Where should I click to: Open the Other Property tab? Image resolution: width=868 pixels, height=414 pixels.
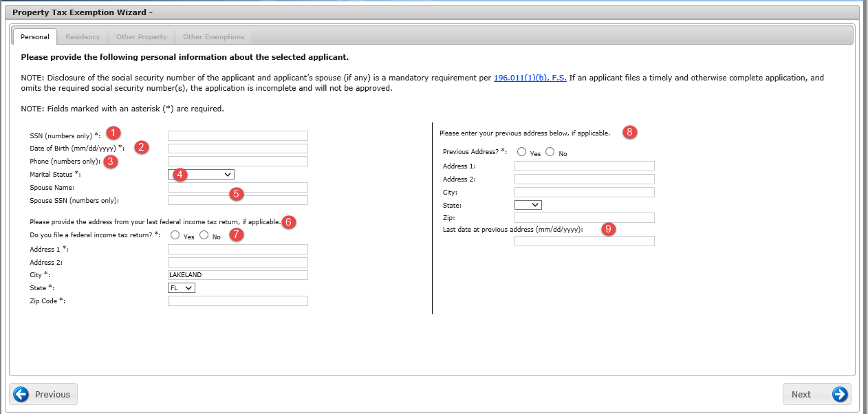click(141, 36)
